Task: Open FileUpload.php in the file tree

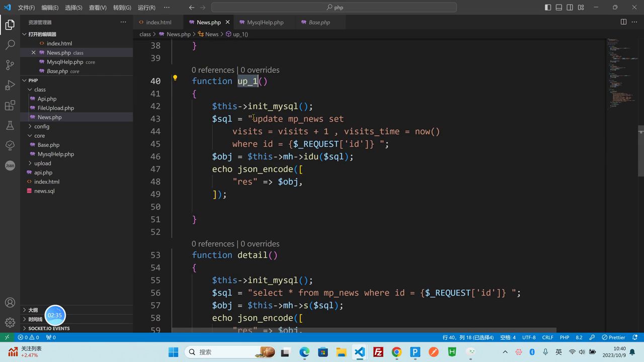Action: tap(76, 108)
